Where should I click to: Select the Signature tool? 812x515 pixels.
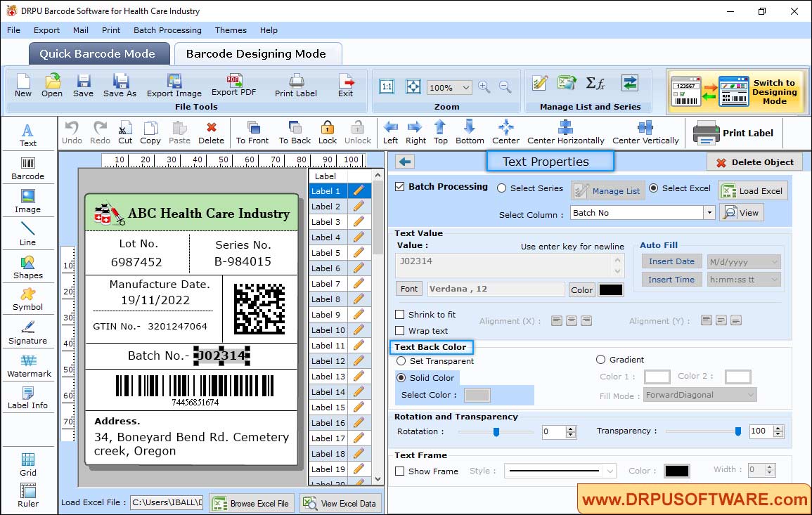pyautogui.click(x=28, y=333)
